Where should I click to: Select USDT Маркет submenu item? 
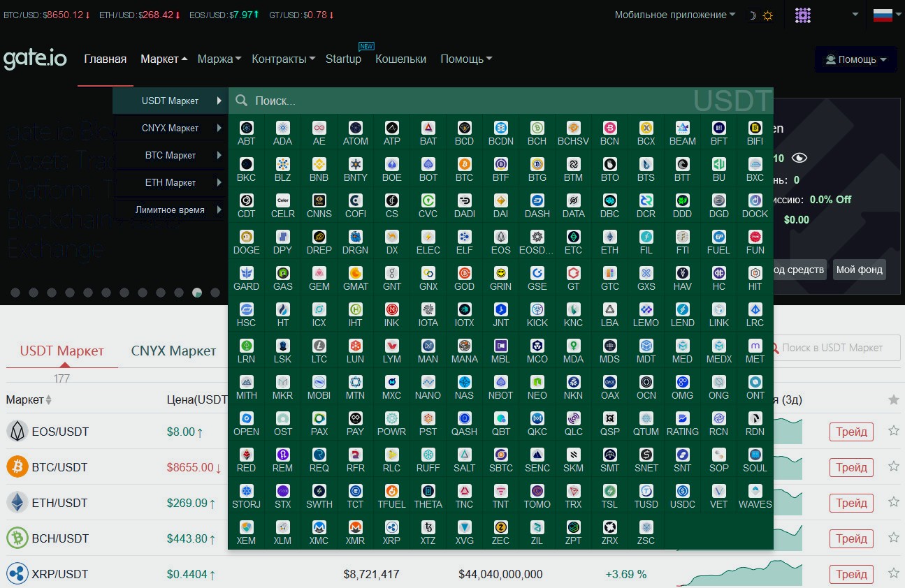coord(171,101)
